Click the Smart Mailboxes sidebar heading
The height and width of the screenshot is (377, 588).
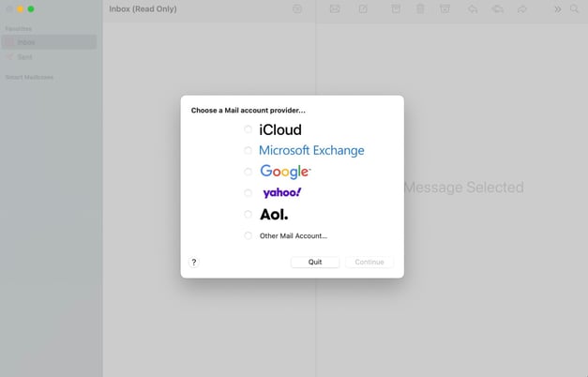29,77
